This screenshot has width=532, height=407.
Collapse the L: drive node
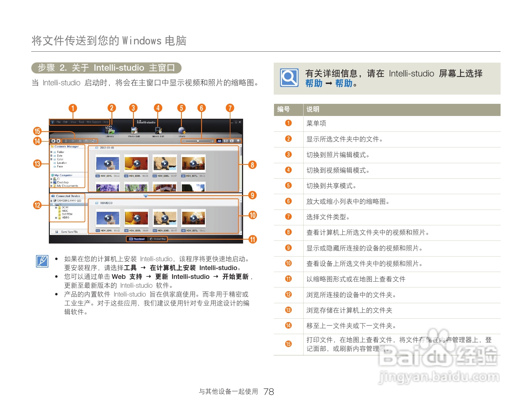coord(54,204)
